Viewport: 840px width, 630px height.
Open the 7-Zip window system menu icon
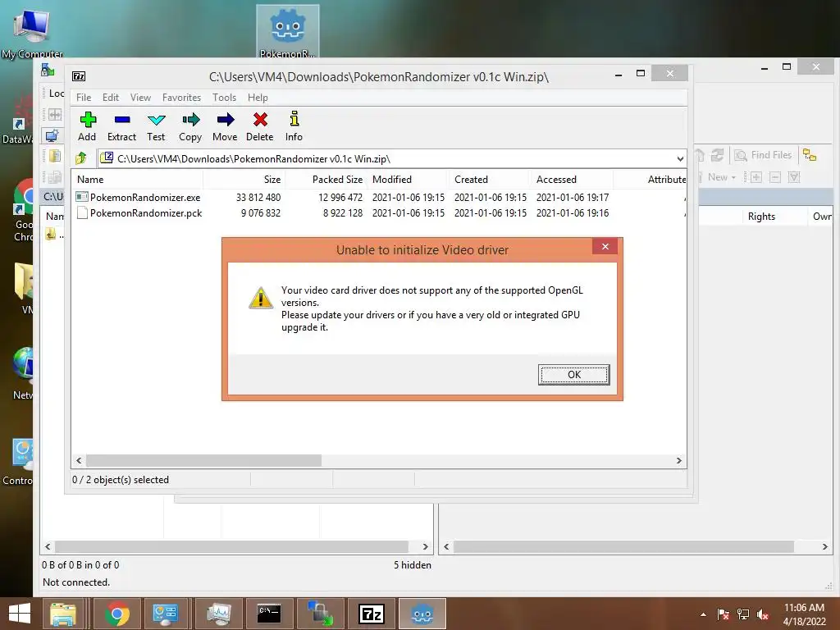(79, 76)
